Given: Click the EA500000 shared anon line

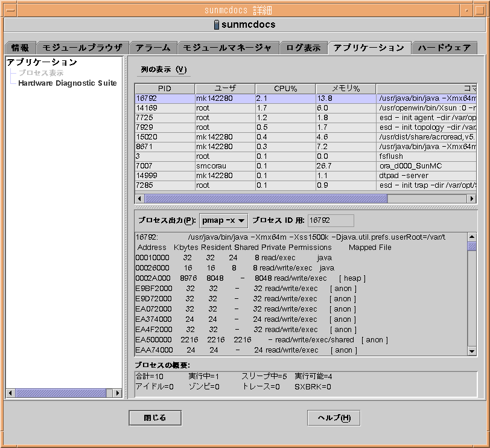Looking at the screenshot, I should (x=261, y=340).
